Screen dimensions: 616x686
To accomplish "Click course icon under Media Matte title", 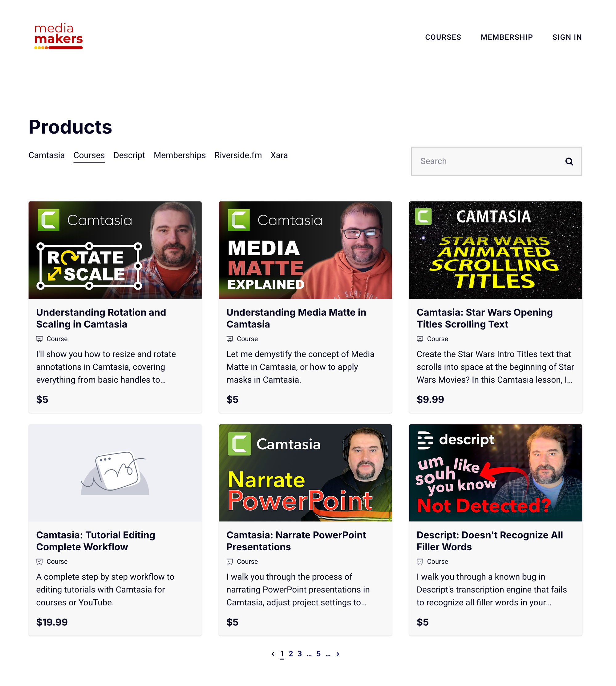I will tap(229, 339).
